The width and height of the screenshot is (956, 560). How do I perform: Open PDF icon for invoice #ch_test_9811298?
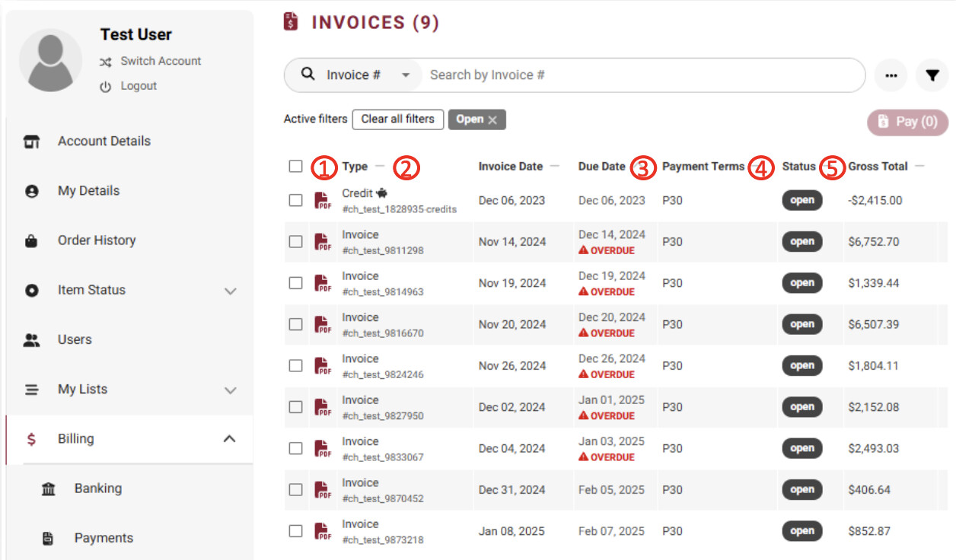coord(323,242)
